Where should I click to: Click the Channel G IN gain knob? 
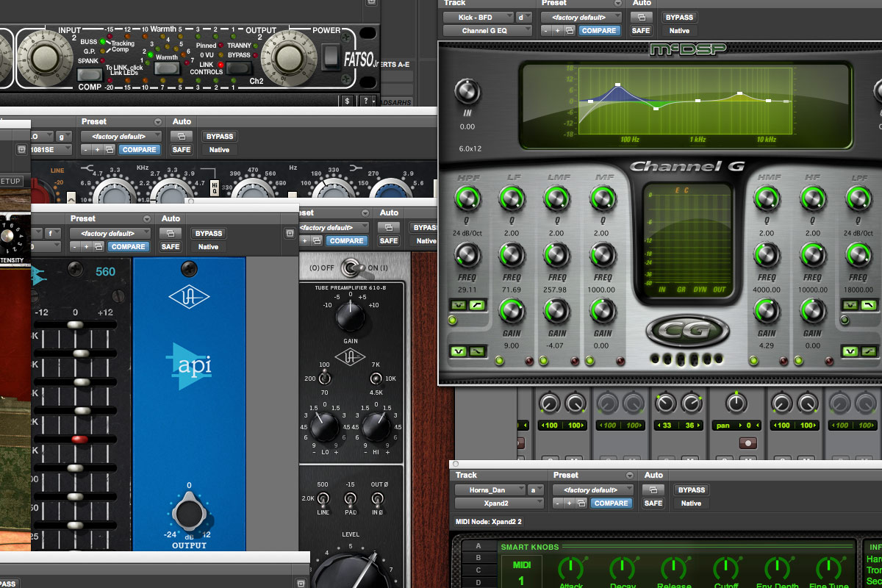pos(467,91)
